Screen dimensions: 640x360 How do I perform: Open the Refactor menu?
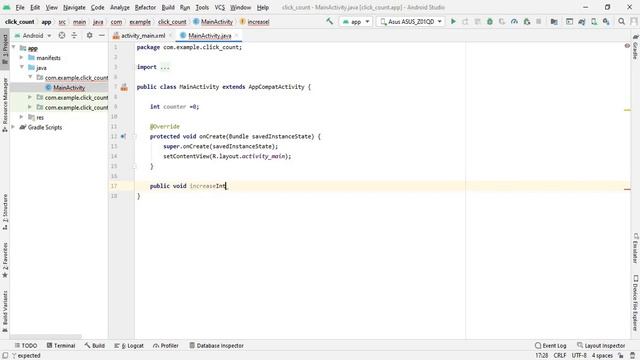(x=145, y=7)
